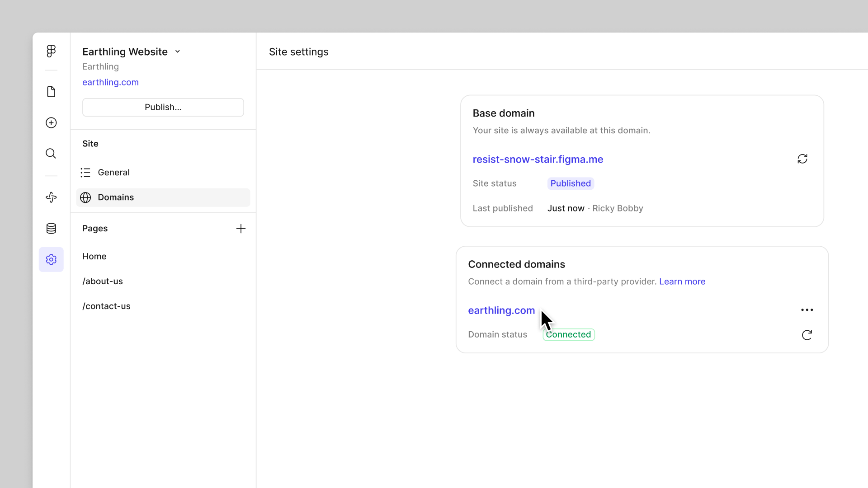Expand the Earthling Website dropdown chevron
The height and width of the screenshot is (488, 868).
point(178,52)
